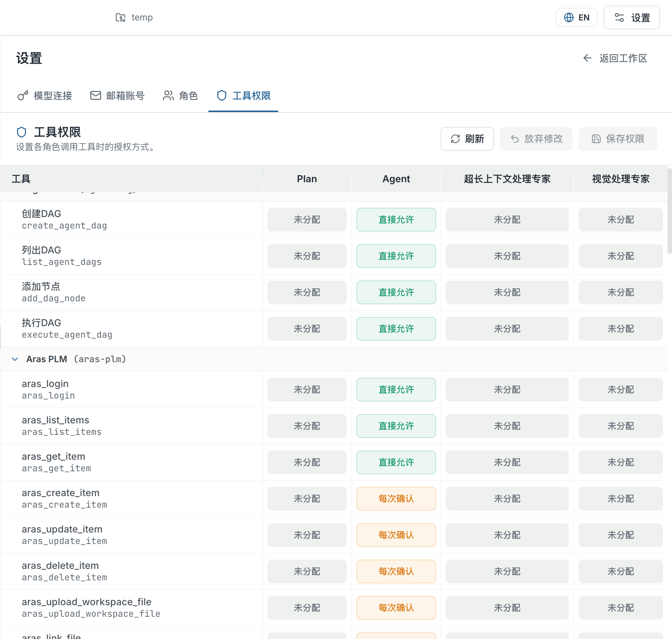Viewport: 672px width, 639px height.
Task: Select the 工具权限 tab
Action: (x=243, y=96)
